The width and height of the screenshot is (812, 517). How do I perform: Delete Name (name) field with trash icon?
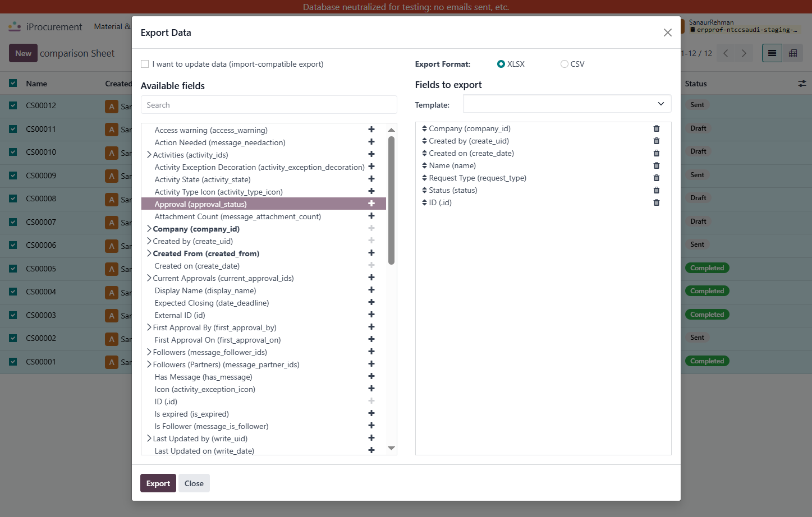(x=657, y=165)
